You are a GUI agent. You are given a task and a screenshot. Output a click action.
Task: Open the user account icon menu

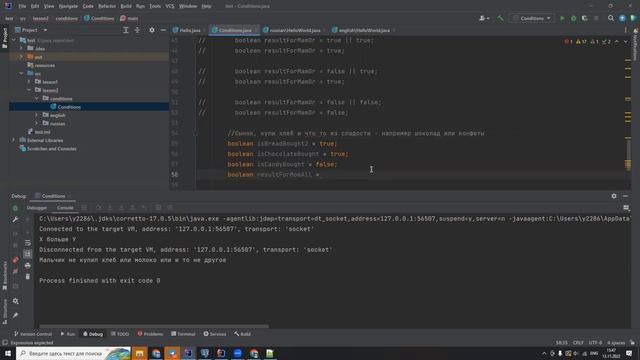tap(484, 18)
